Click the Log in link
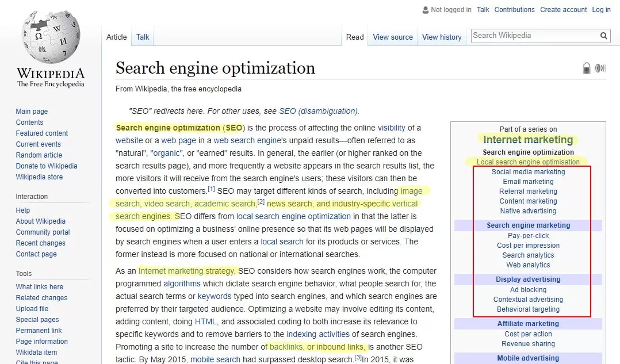The image size is (620, 364). pos(601,9)
